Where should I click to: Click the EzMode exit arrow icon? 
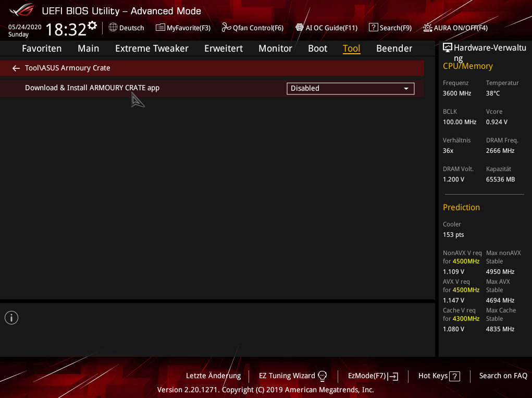pos(393,376)
